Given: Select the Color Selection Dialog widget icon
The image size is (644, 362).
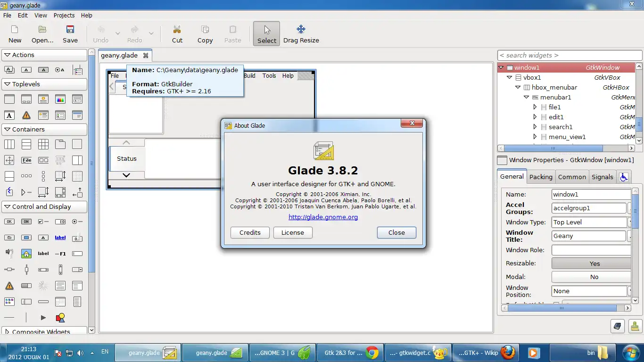Looking at the screenshot, I should pos(60,99).
